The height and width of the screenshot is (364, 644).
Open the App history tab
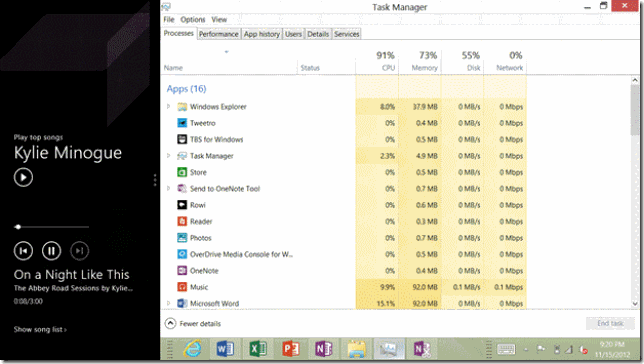click(262, 34)
